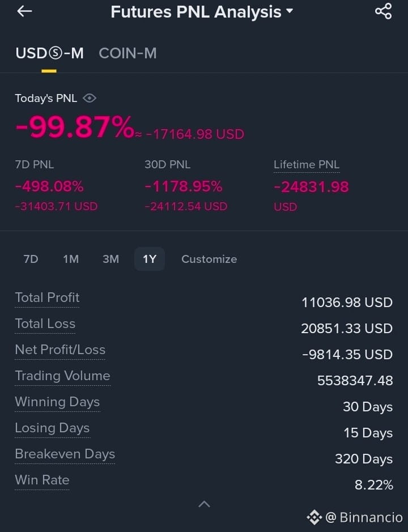Switch to the COIN-M tab

tap(127, 53)
